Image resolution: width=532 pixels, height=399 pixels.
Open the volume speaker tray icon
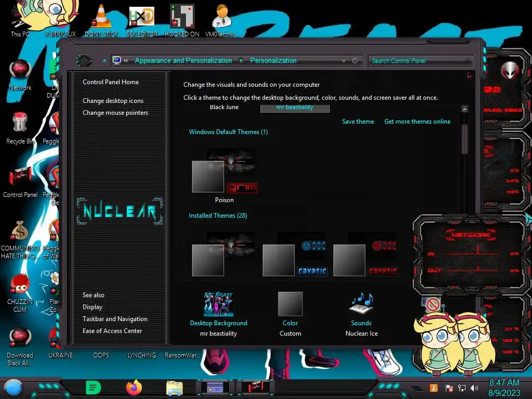pyautogui.click(x=474, y=388)
